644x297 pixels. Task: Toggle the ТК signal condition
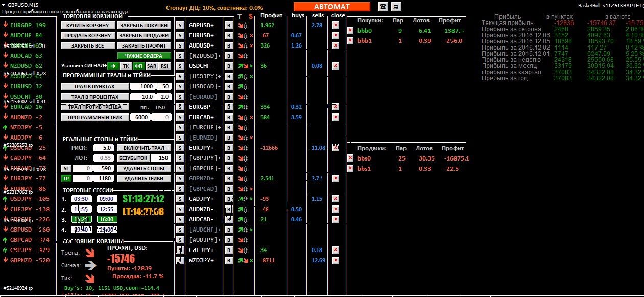pos(126,66)
